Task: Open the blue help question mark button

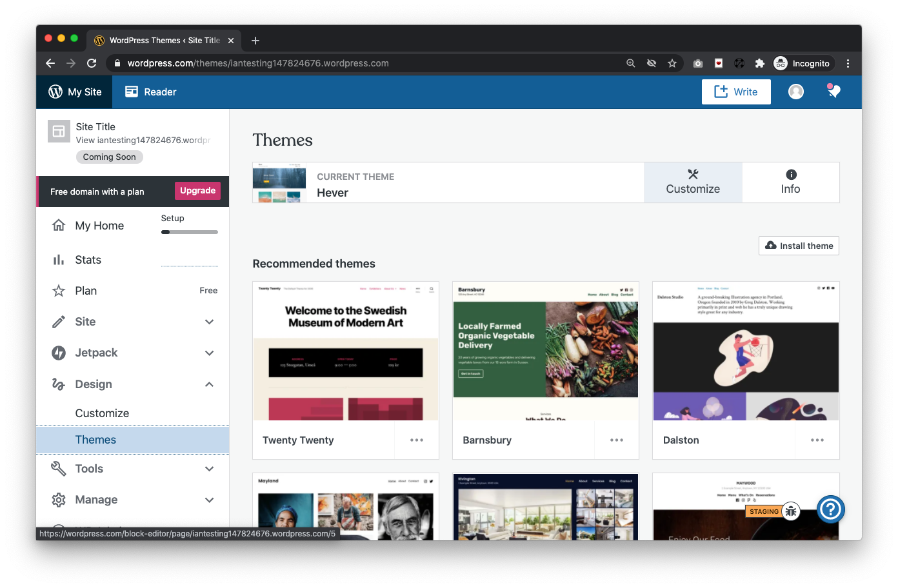Action: point(831,509)
